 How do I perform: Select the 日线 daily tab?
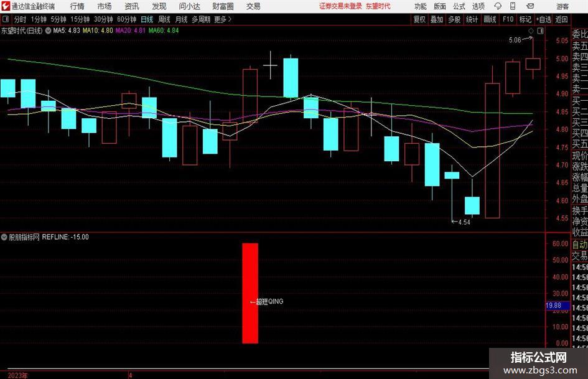[x=147, y=19]
